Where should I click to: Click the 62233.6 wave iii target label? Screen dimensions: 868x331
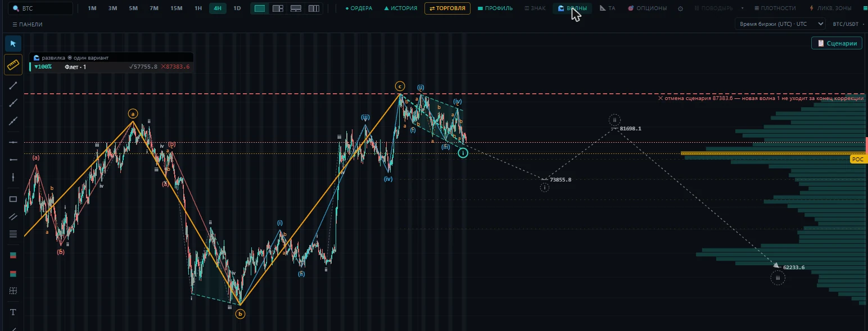point(794,267)
